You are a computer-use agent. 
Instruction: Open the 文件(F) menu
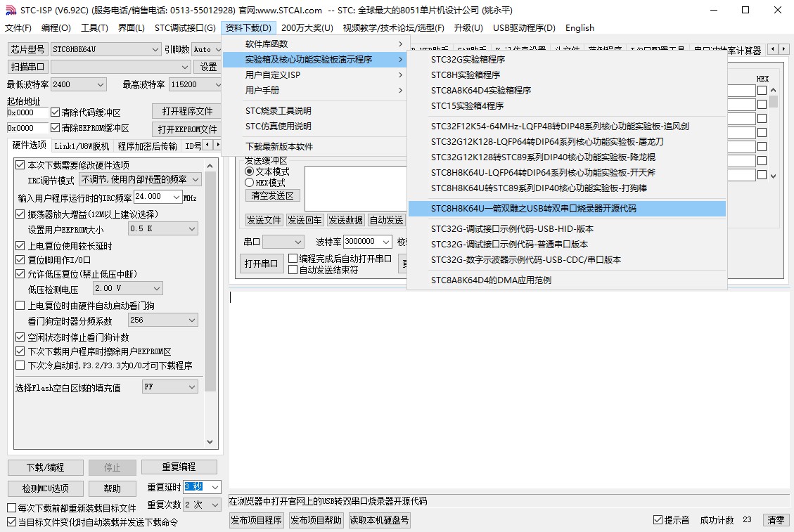click(x=18, y=28)
